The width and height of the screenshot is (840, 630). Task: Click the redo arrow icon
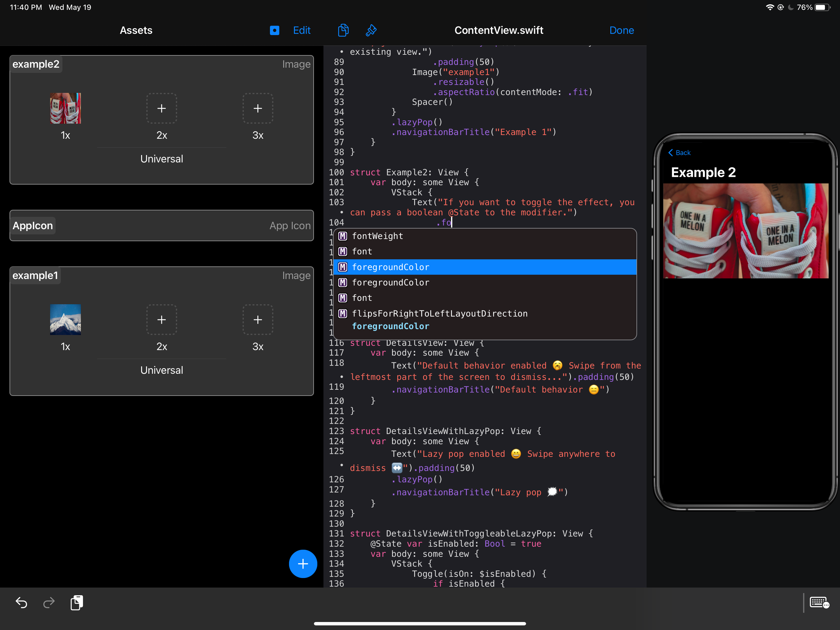(49, 603)
